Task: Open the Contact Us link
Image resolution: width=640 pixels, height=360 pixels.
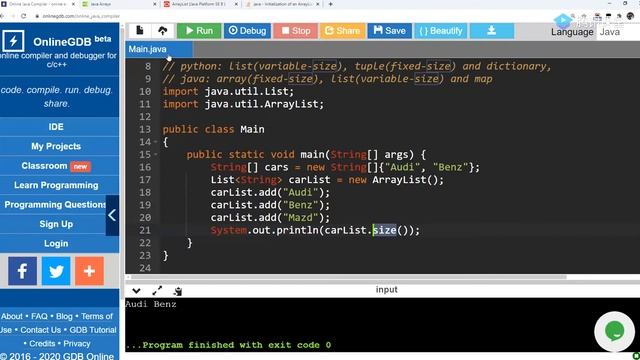Action: coord(40,330)
